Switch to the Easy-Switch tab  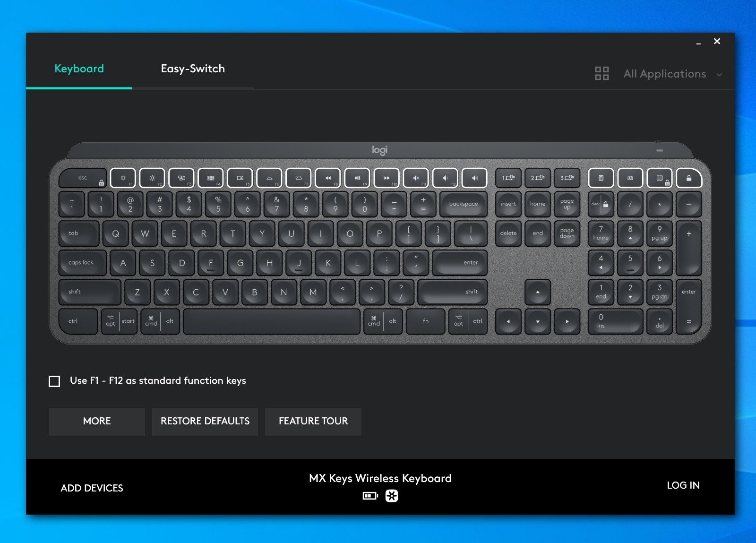coord(193,69)
